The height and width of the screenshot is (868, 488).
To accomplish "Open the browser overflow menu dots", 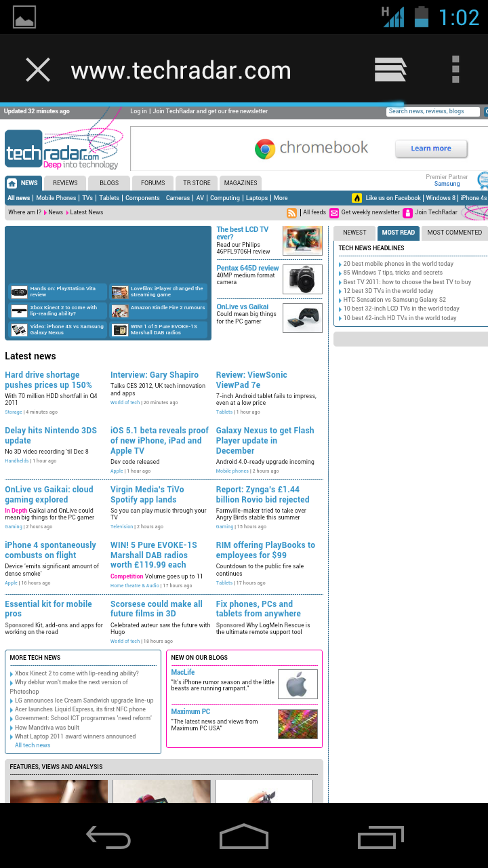I will click(x=455, y=70).
